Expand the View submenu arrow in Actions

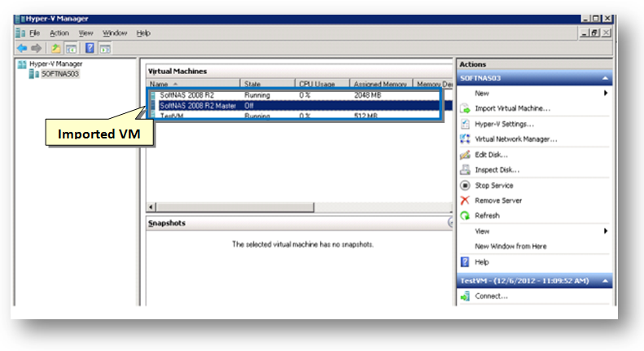(606, 231)
